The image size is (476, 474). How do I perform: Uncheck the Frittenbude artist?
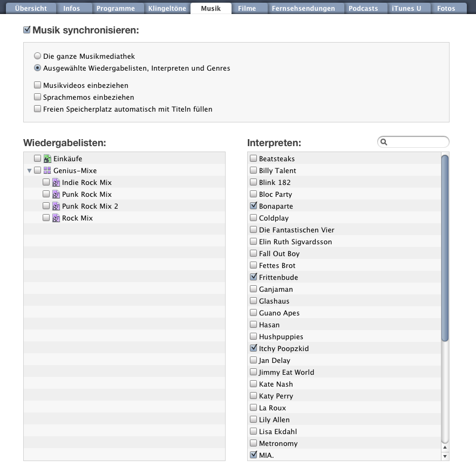(253, 277)
